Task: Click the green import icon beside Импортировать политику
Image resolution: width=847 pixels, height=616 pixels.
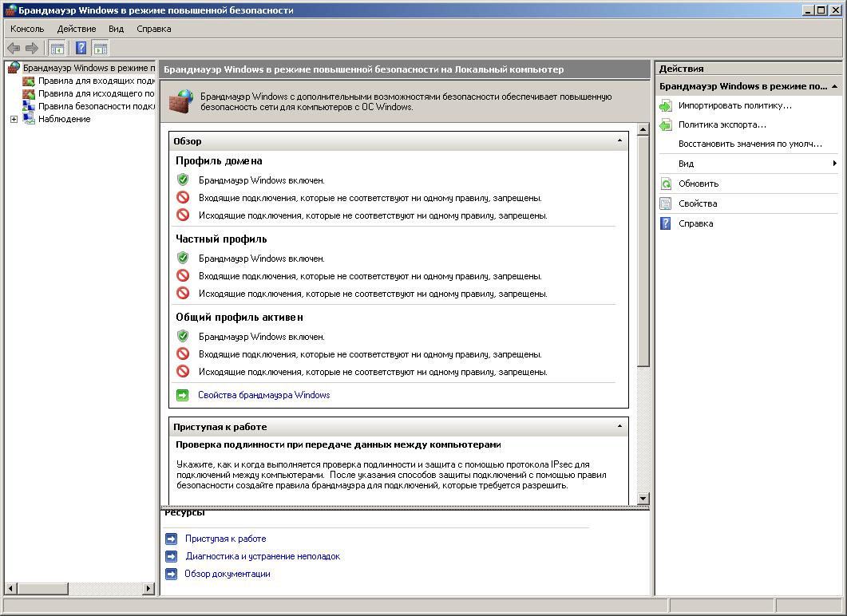Action: pos(666,106)
